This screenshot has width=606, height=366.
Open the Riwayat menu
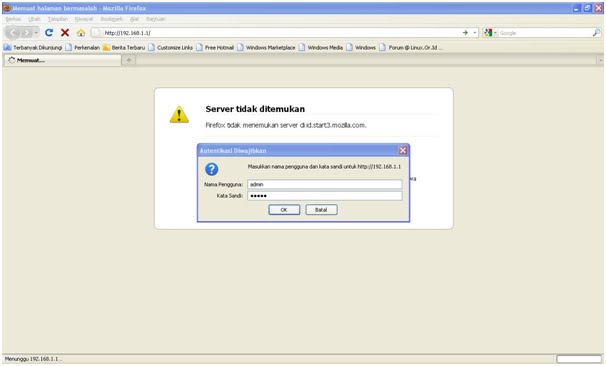[84, 19]
